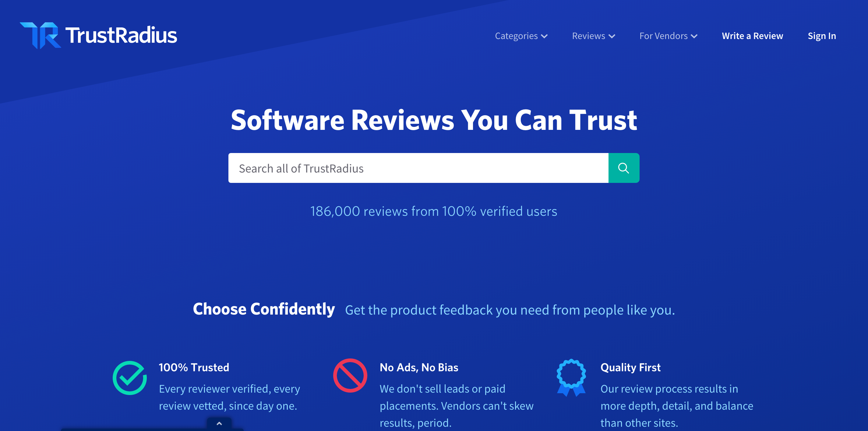868x431 pixels.
Task: Click the '186,000 reviews from 100% verified users' text
Action: tap(434, 211)
